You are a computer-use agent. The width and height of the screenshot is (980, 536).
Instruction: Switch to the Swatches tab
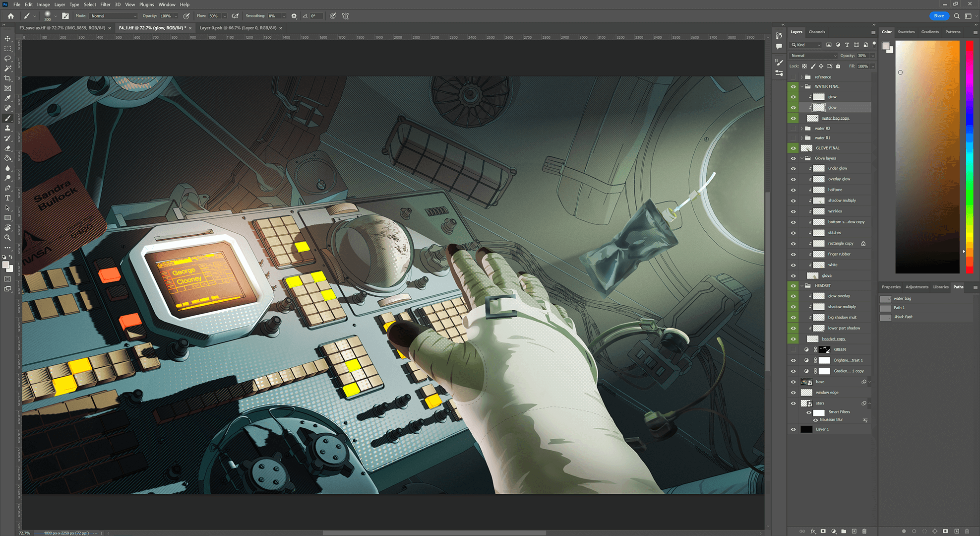pos(906,32)
